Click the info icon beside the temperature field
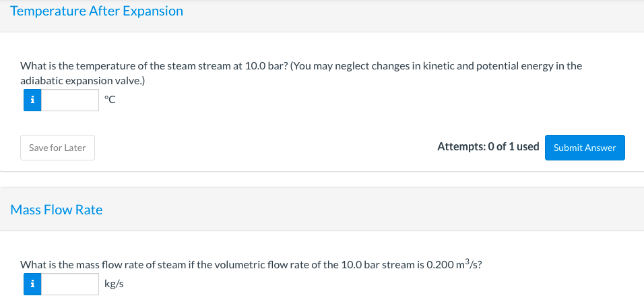The width and height of the screenshot is (644, 300). click(32, 100)
